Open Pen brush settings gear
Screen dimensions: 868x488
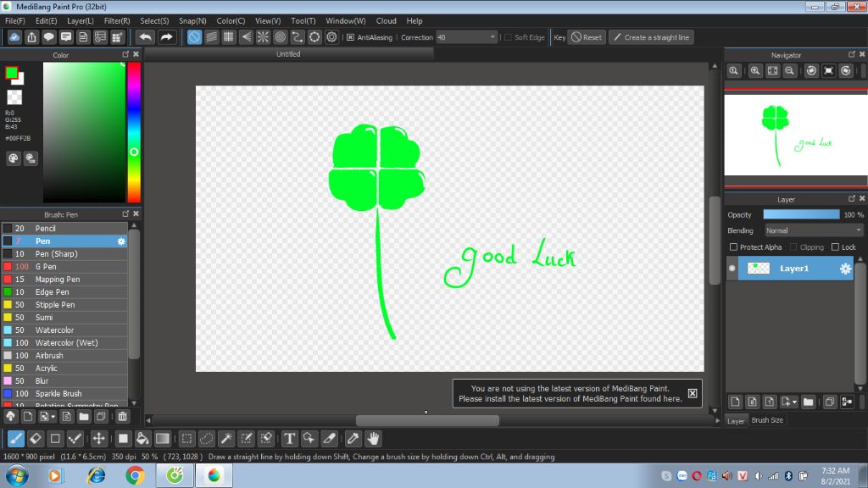[121, 241]
